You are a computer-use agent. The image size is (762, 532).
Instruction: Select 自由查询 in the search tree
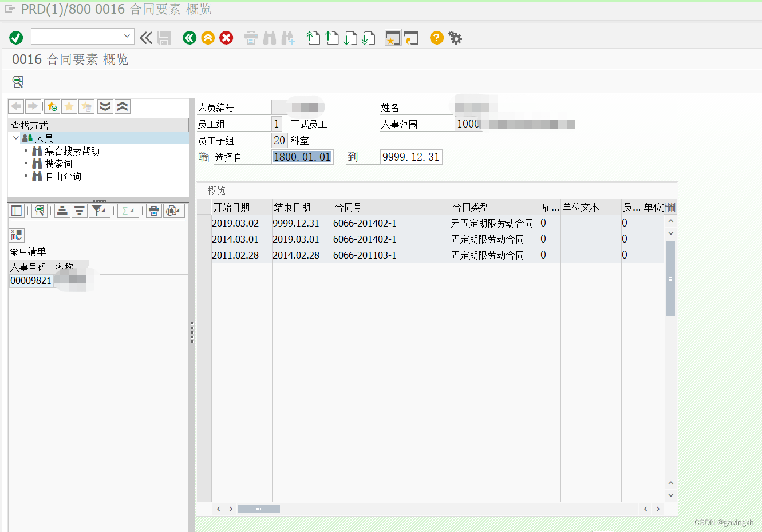tap(63, 176)
